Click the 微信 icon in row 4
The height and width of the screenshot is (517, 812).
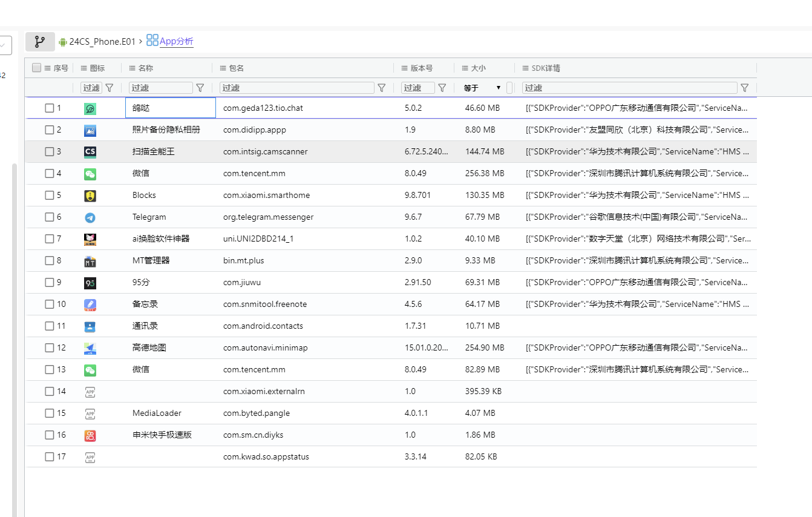coord(90,174)
